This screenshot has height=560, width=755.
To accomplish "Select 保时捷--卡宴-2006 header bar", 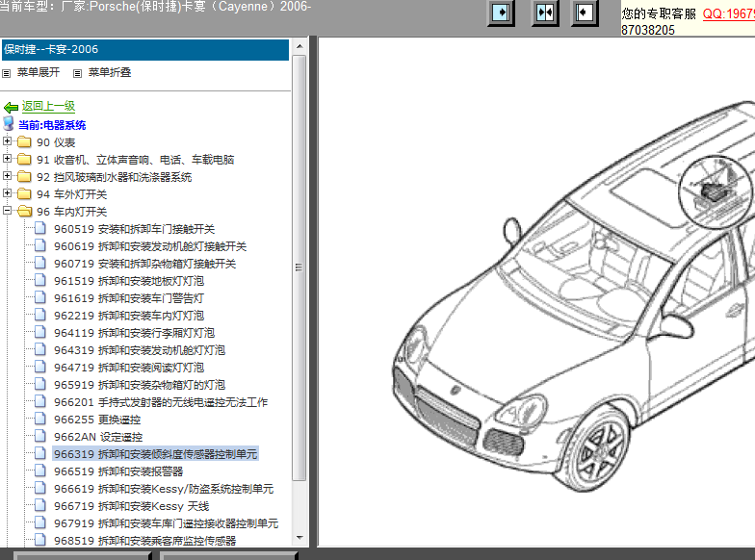I will pos(145,50).
